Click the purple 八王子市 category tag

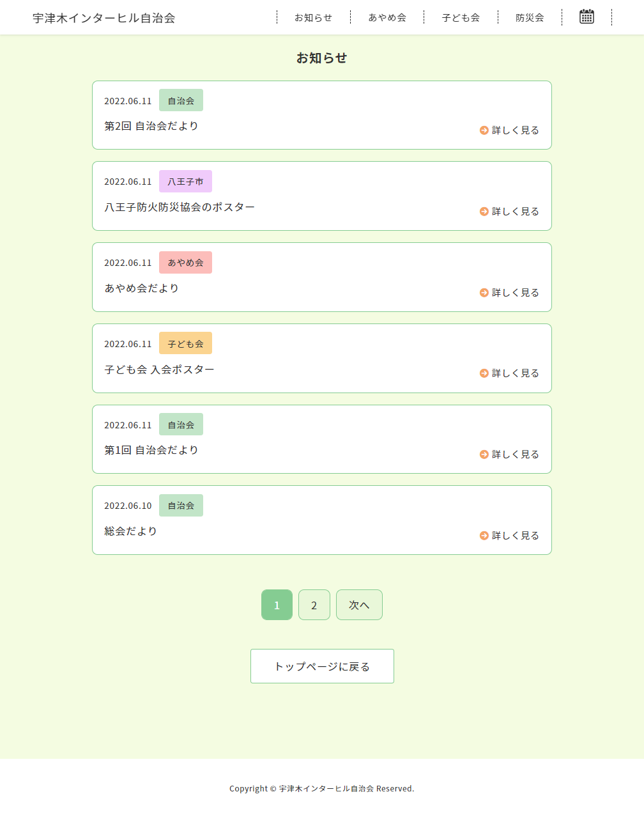pyautogui.click(x=185, y=182)
